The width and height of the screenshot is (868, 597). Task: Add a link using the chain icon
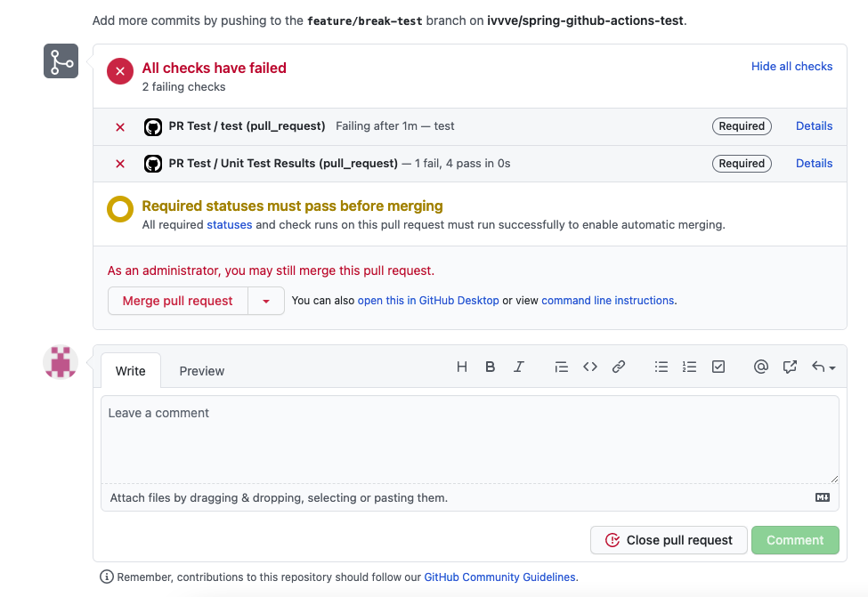619,367
